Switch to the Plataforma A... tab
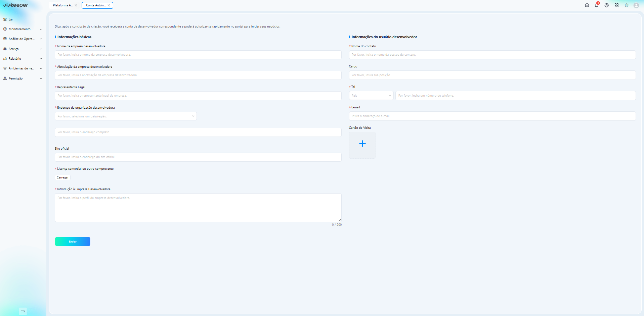This screenshot has height=316, width=644. coord(63,5)
